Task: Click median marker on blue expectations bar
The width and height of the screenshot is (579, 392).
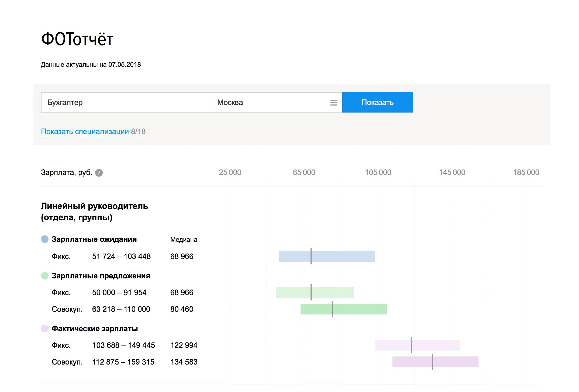Action: (x=311, y=256)
